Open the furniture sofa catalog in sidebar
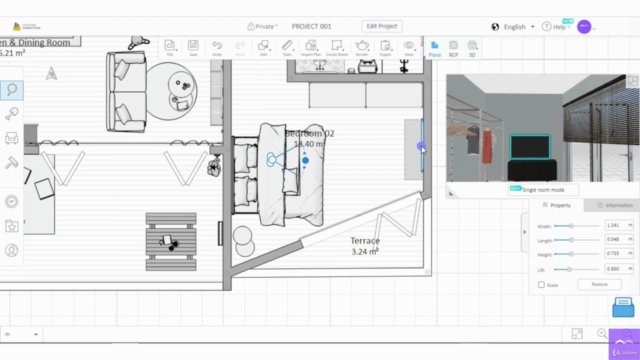 12,138
